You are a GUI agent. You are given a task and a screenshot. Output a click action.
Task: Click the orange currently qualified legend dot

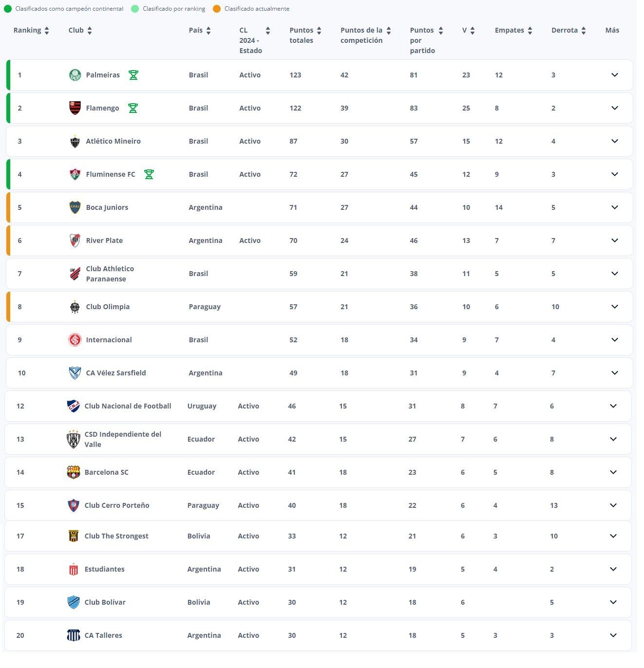point(217,9)
